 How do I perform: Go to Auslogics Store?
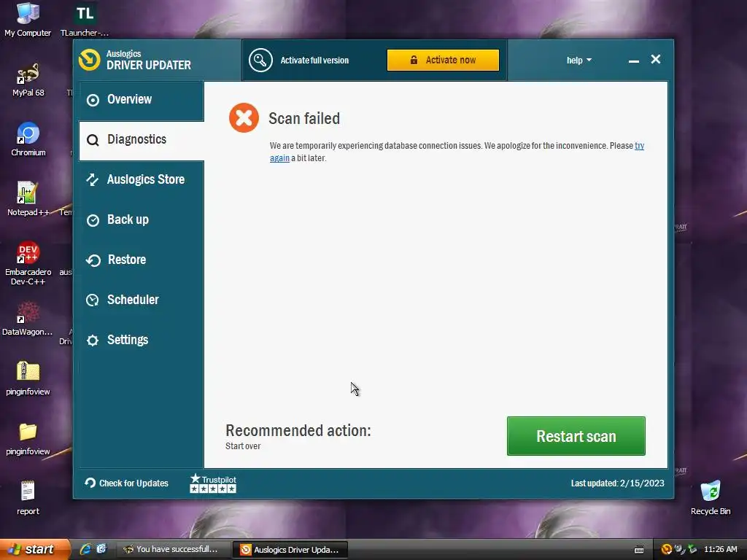pos(142,179)
